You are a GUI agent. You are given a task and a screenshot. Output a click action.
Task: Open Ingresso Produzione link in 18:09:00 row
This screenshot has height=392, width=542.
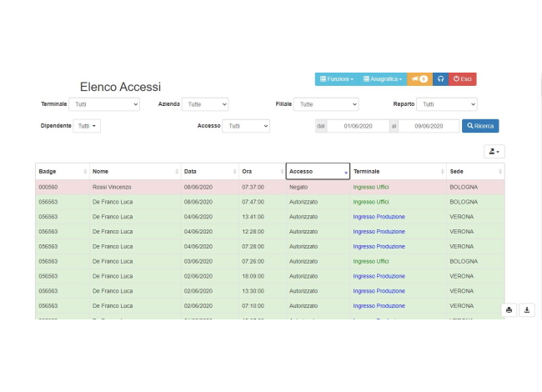point(379,276)
